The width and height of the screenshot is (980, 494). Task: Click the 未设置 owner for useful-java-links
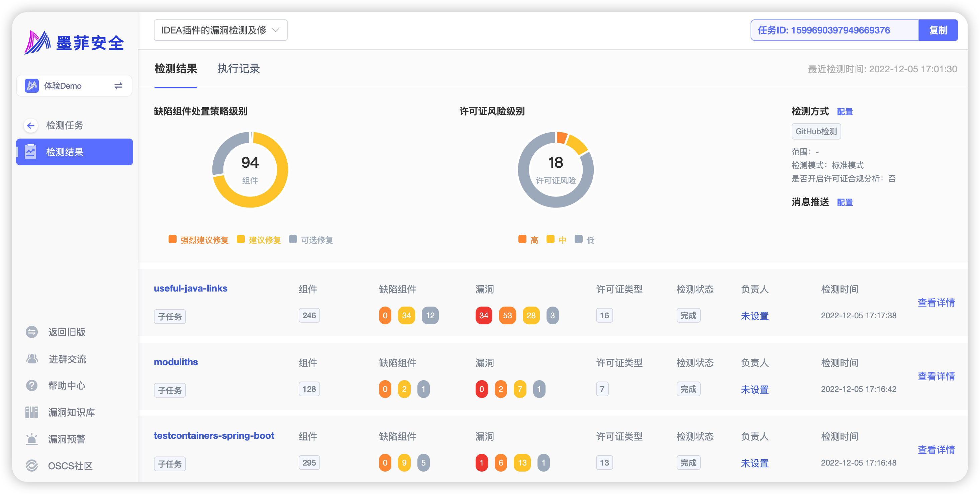755,316
